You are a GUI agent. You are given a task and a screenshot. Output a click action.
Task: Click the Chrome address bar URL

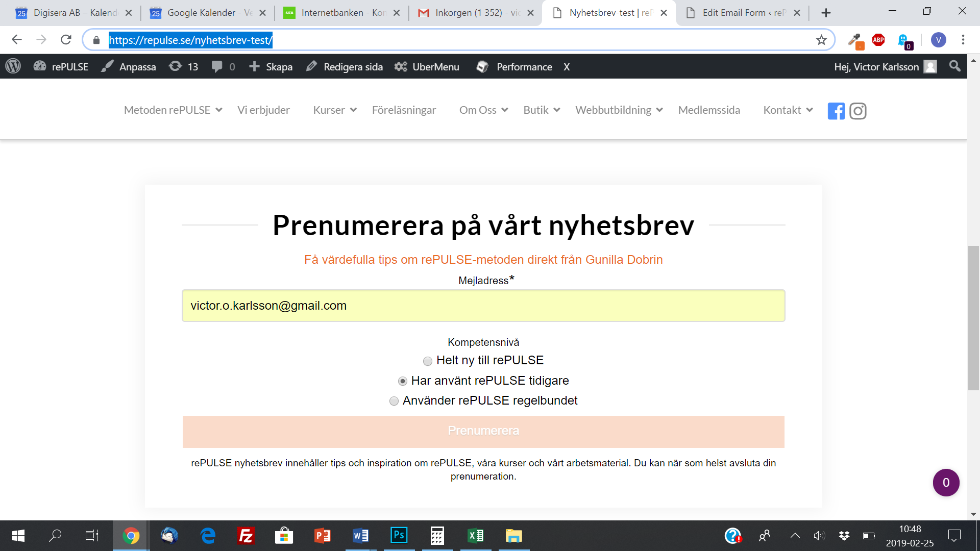(x=190, y=40)
